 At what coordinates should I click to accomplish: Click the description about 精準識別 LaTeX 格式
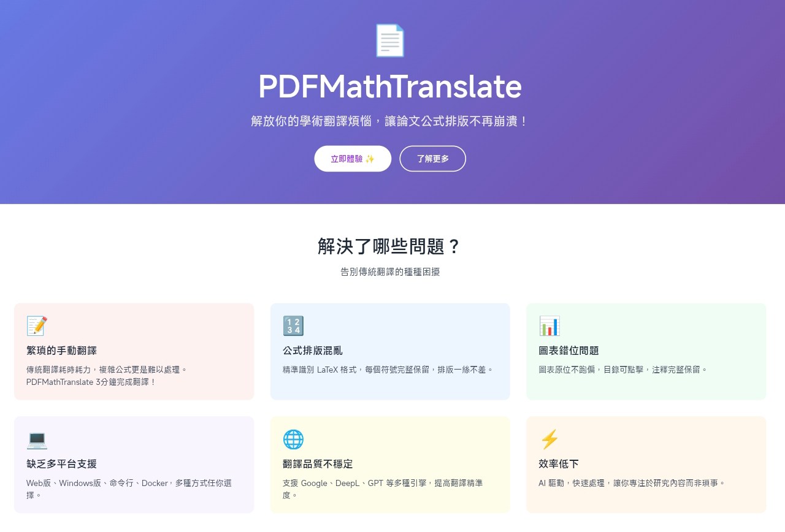click(x=388, y=370)
